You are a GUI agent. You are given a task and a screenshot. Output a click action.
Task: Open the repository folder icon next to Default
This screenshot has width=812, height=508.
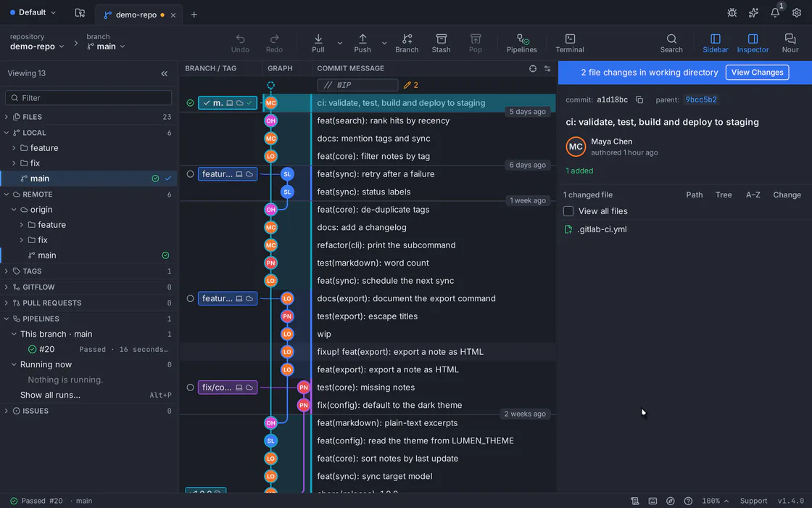[x=80, y=13]
